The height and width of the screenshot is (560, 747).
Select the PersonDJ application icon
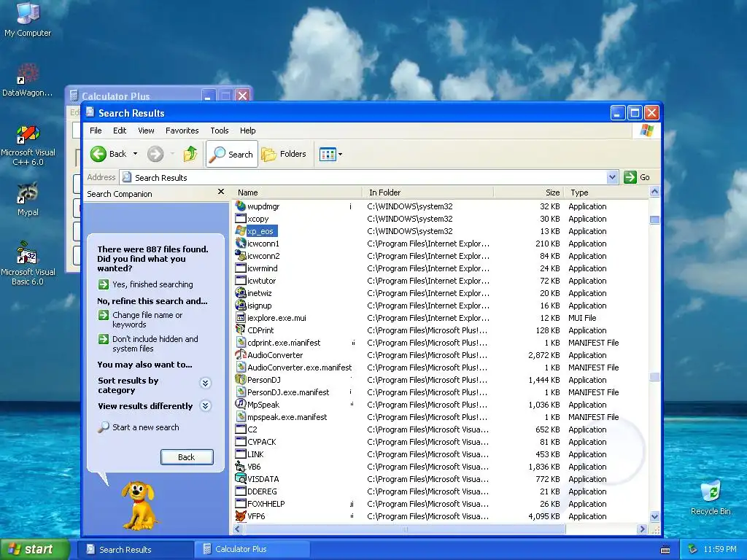[241, 379]
